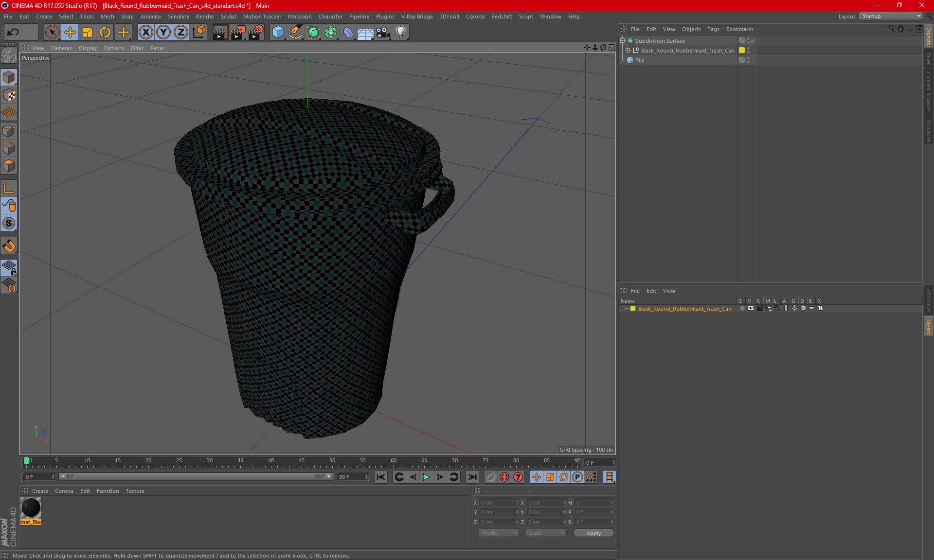Switch to Polygons mode

click(9, 166)
